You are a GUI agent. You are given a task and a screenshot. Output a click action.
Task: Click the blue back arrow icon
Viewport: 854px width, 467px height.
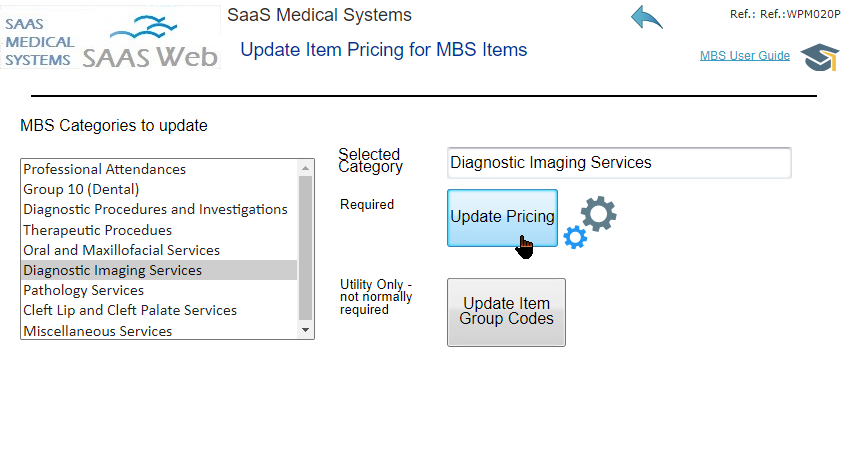click(646, 17)
